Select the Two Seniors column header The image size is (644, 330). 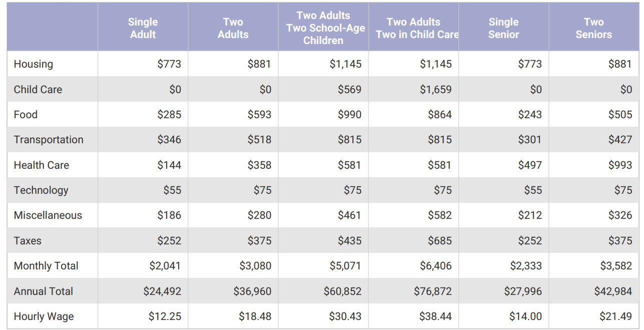coord(593,28)
